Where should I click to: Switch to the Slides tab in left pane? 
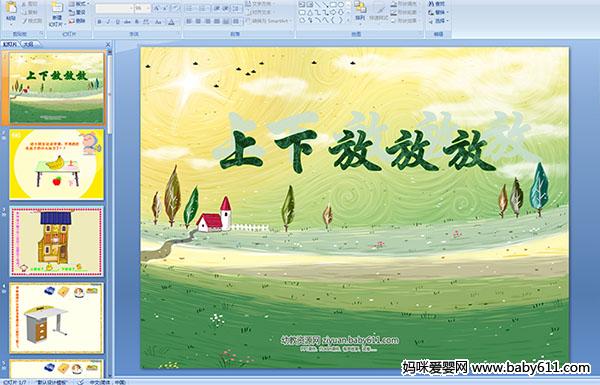(x=10, y=44)
